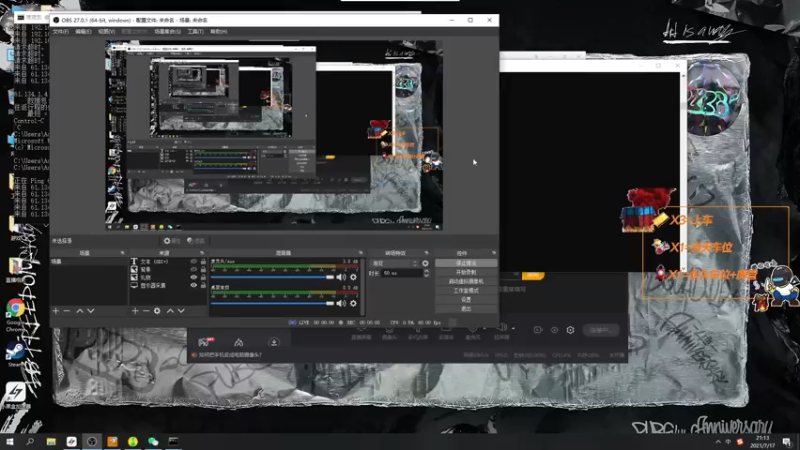Open File menu in OBS
The image size is (800, 450).
pos(61,32)
